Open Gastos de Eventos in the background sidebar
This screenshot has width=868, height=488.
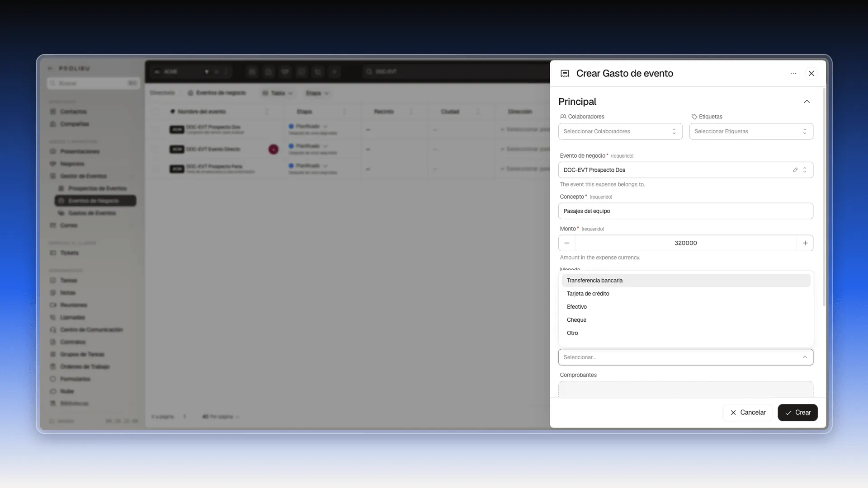92,213
